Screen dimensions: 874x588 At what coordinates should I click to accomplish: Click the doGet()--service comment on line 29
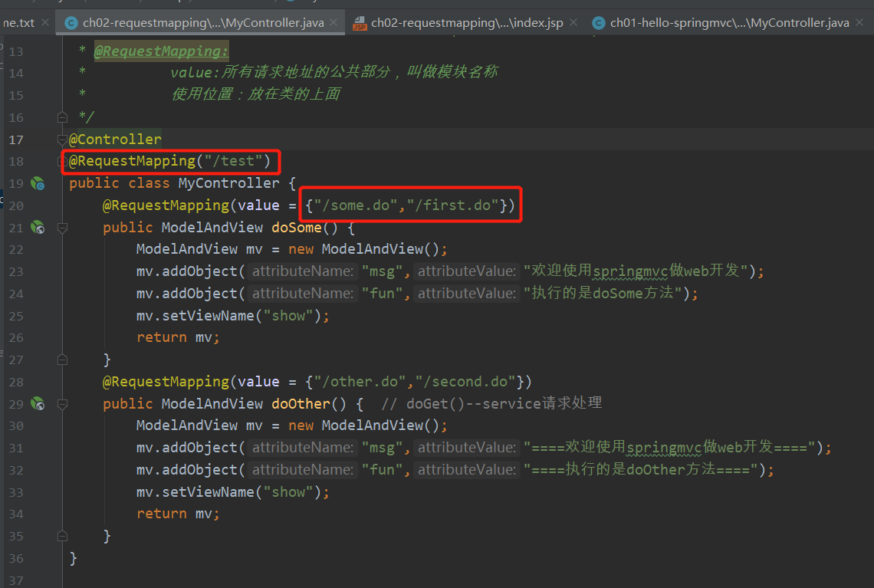tap(491, 403)
